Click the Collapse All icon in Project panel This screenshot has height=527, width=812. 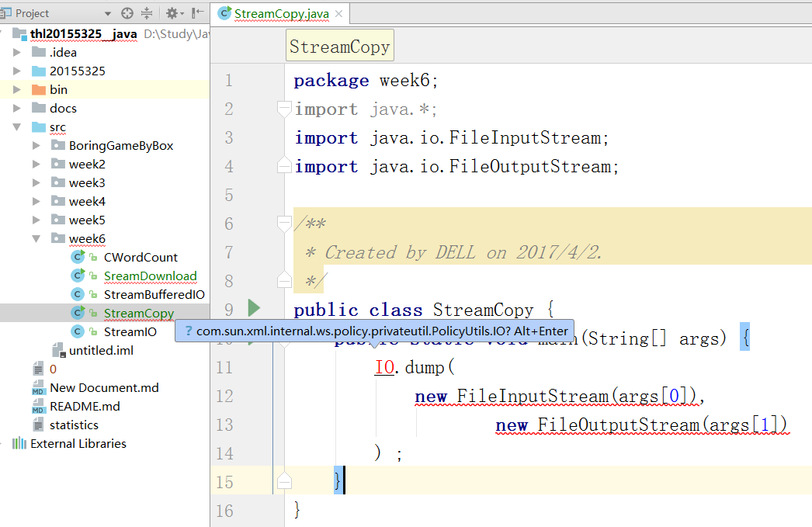147,13
